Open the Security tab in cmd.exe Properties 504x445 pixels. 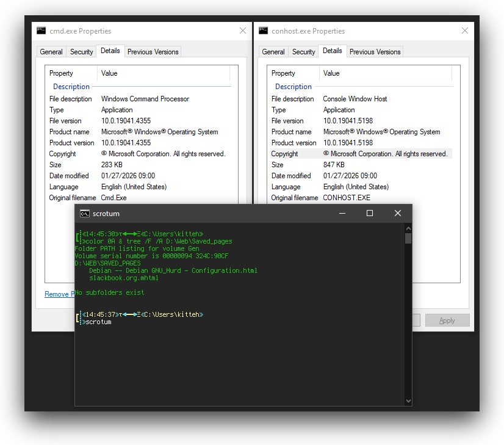click(81, 52)
